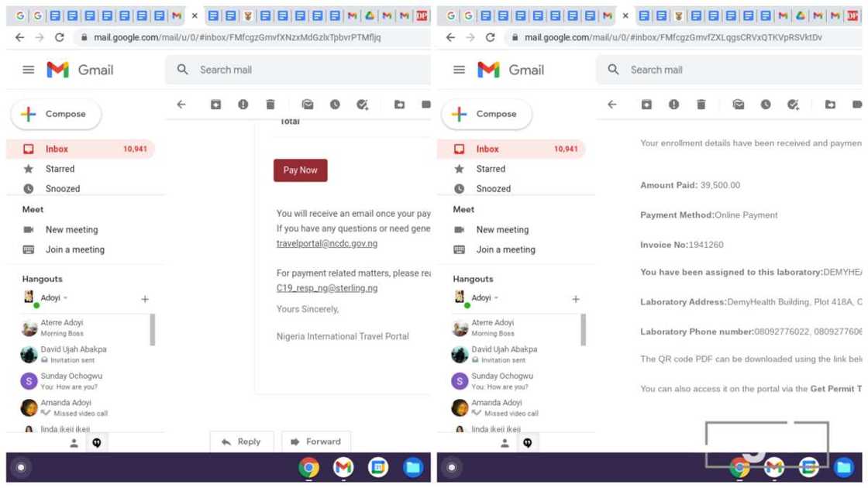Select Snoozed in right window sidebar
The height and width of the screenshot is (488, 868).
pyautogui.click(x=494, y=189)
